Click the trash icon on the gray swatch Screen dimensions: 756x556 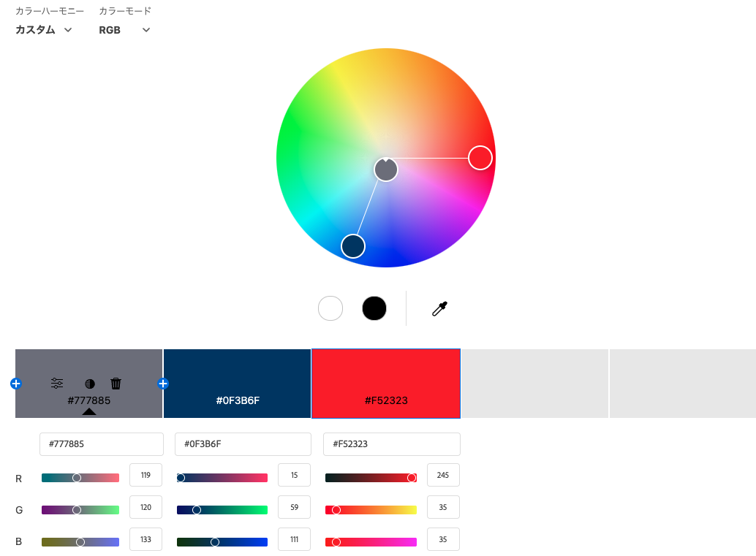[116, 384]
